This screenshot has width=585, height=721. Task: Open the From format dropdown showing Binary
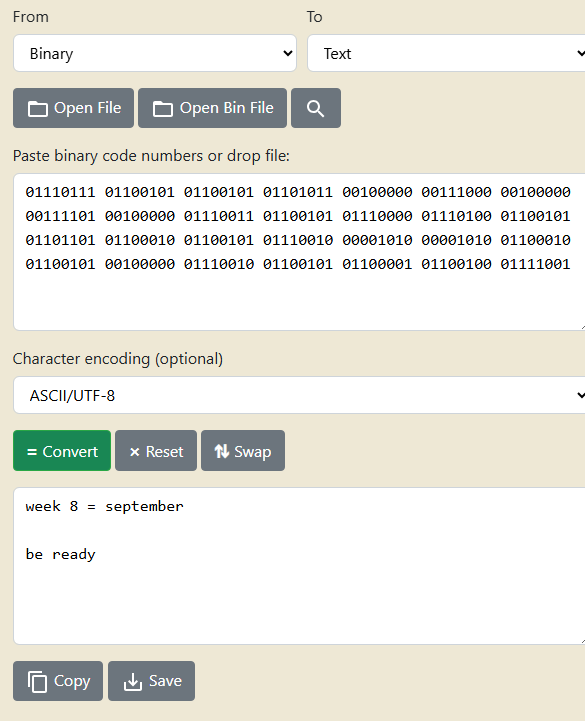pos(155,53)
